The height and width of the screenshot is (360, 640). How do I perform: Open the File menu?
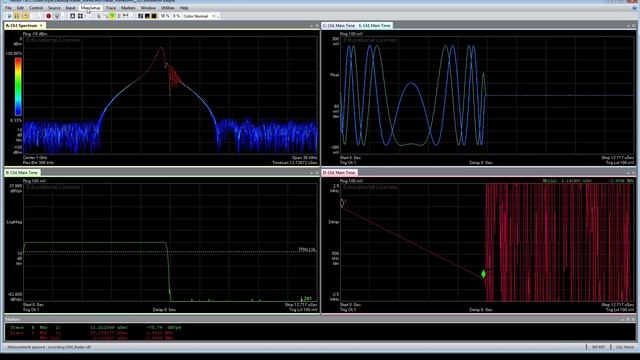8,8
